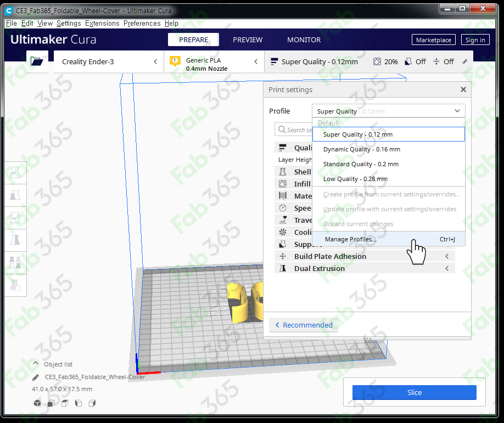Click the Sign in button
The height and width of the screenshot is (423, 504).
tap(475, 40)
